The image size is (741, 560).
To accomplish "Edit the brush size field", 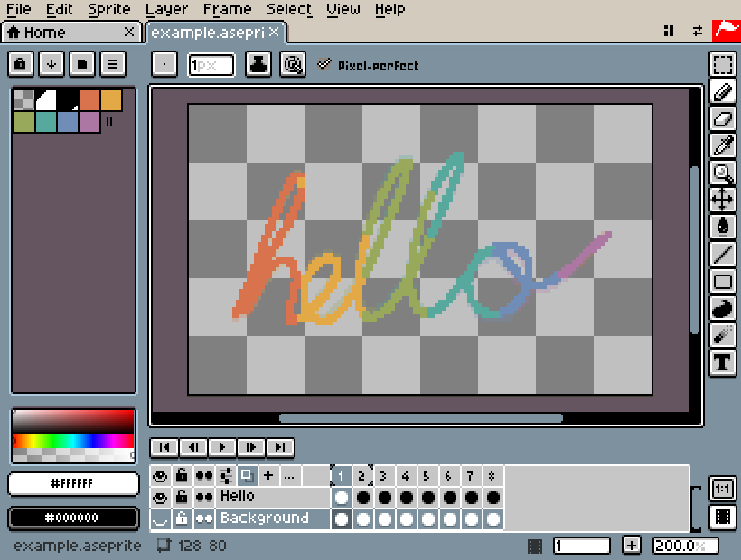I will (211, 65).
